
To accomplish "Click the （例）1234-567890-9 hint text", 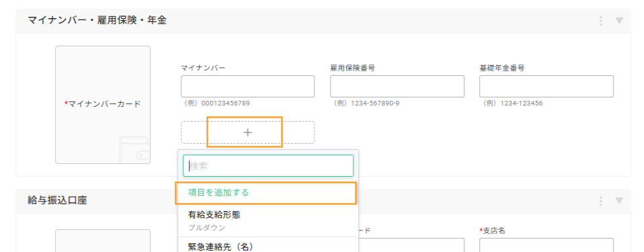I will point(365,103).
